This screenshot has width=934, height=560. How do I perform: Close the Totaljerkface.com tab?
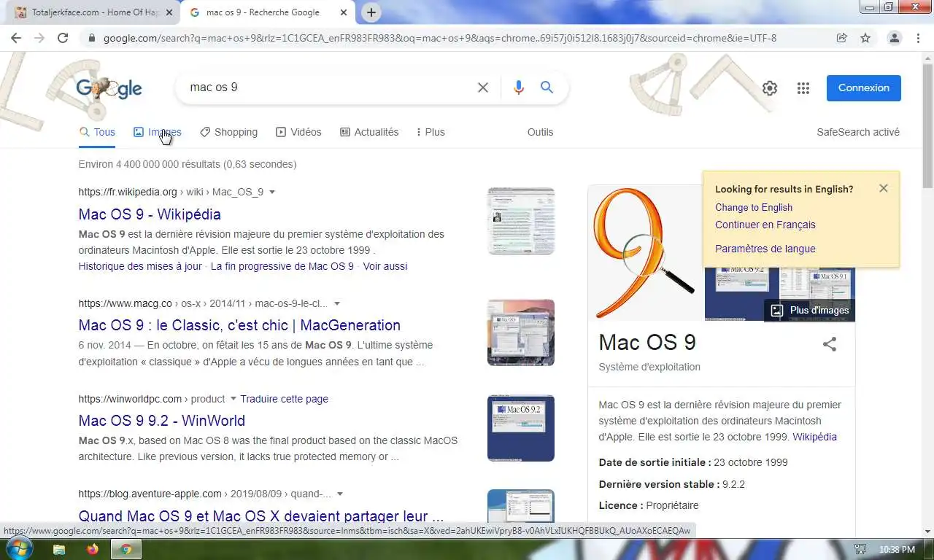(x=169, y=12)
